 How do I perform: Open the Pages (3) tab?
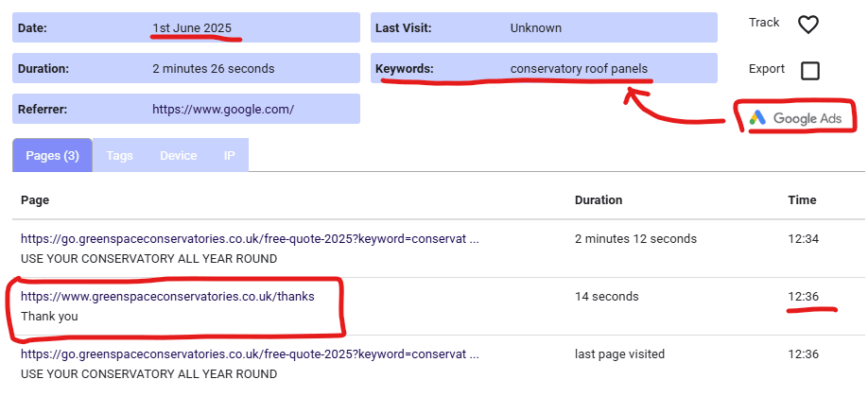(53, 156)
